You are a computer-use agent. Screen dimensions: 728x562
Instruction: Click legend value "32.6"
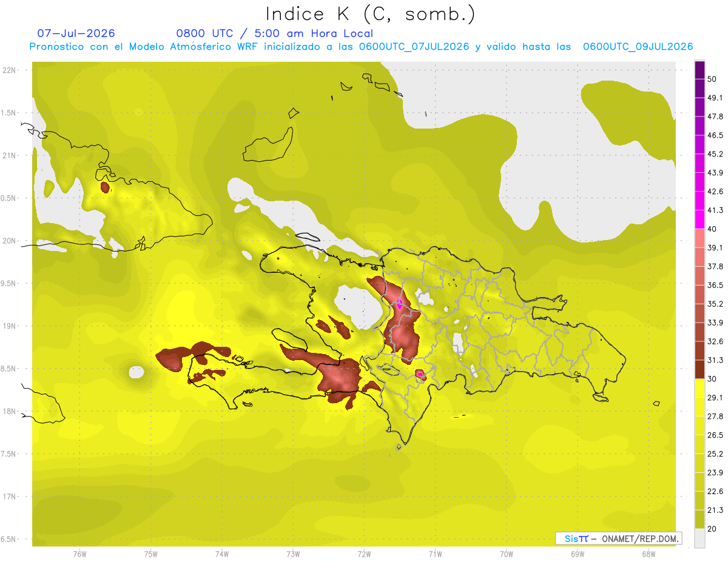pos(715,341)
